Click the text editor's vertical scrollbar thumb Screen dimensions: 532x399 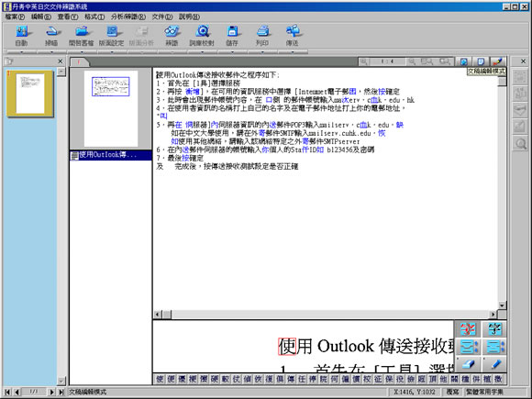[x=502, y=82]
